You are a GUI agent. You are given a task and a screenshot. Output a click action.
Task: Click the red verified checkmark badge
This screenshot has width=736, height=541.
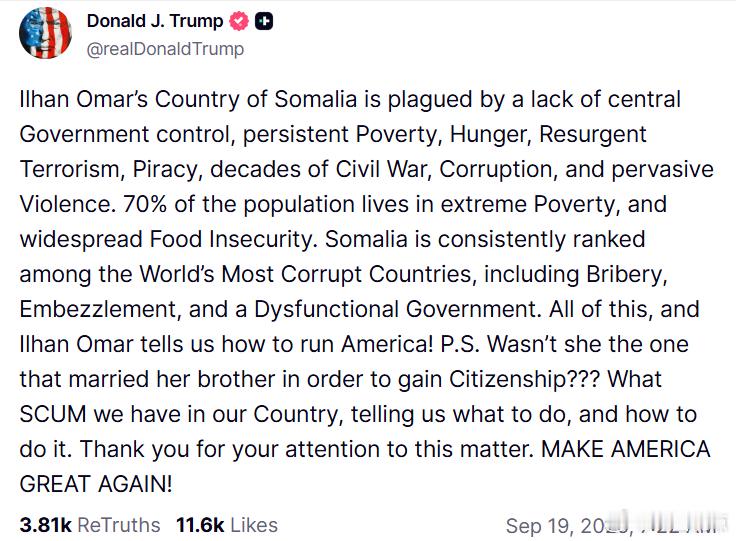239,21
